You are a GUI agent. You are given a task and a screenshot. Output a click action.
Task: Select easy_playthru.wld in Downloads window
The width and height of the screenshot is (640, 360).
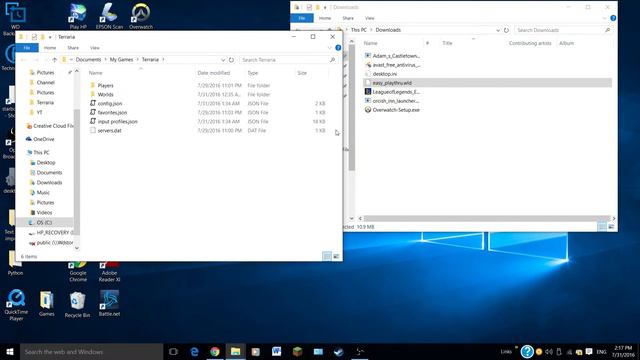[487, 83]
